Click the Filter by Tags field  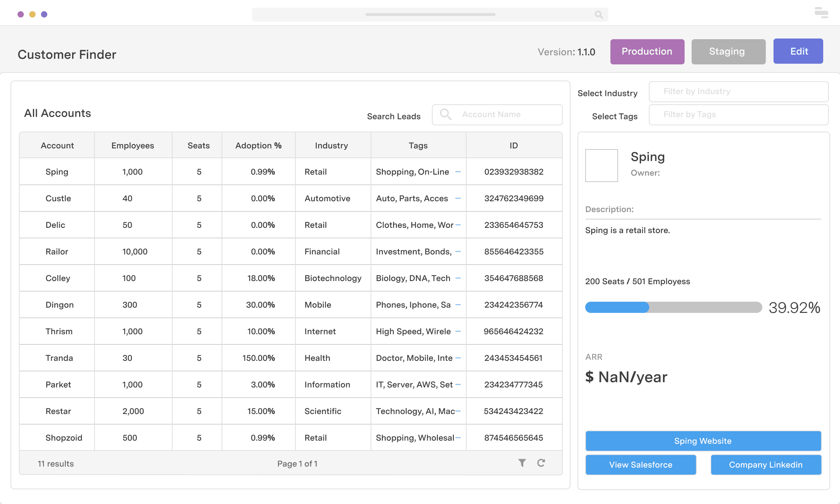(x=738, y=114)
